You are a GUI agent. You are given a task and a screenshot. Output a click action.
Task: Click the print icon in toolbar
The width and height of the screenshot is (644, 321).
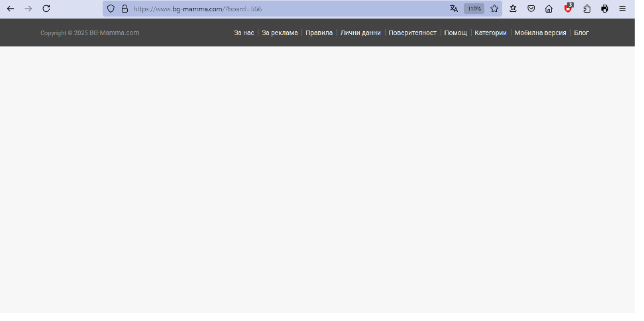pyautogui.click(x=604, y=9)
